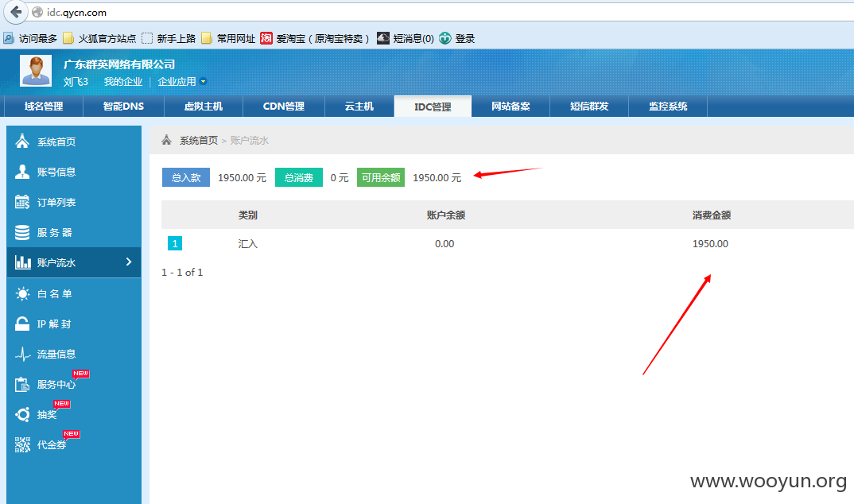Switch to the 云主机 tab
The height and width of the screenshot is (504, 854).
click(359, 107)
